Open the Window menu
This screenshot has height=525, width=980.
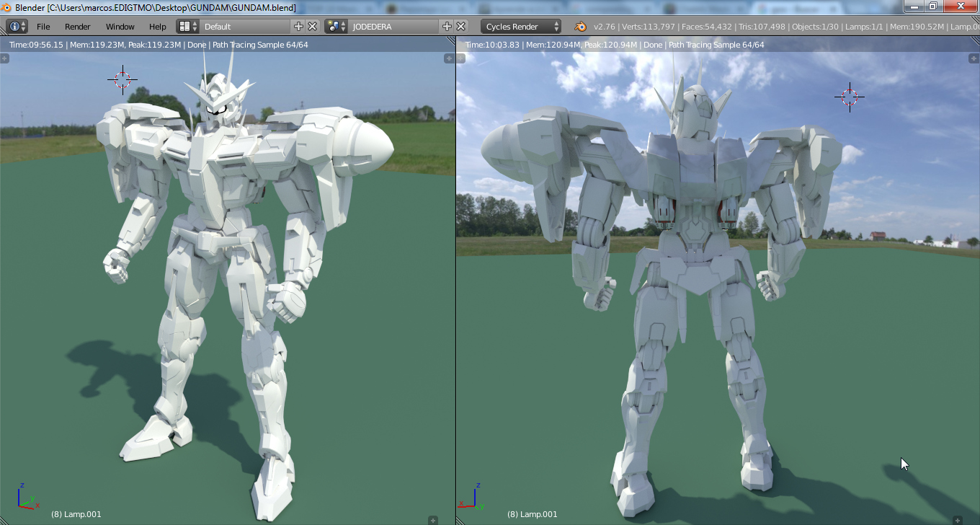pos(120,27)
